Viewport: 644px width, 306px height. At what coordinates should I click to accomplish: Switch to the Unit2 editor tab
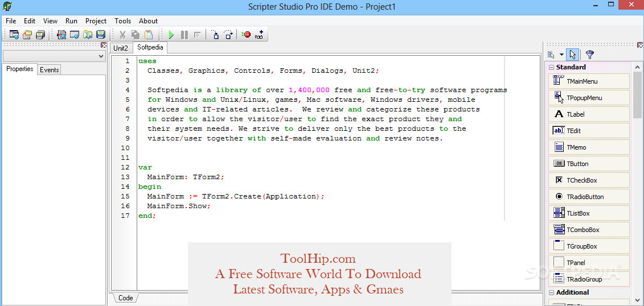pyautogui.click(x=121, y=48)
